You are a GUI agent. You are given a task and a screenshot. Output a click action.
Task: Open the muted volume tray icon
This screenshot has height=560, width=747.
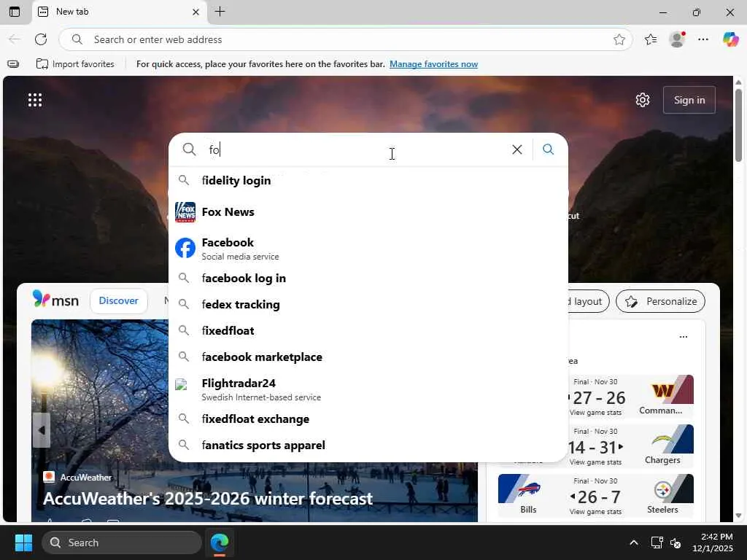[676, 542]
